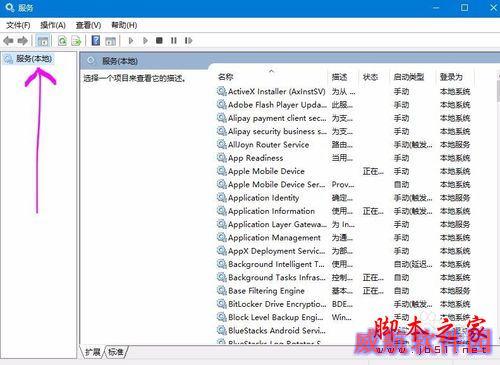Click gear icon beside ActiveX Installer

coord(222,91)
